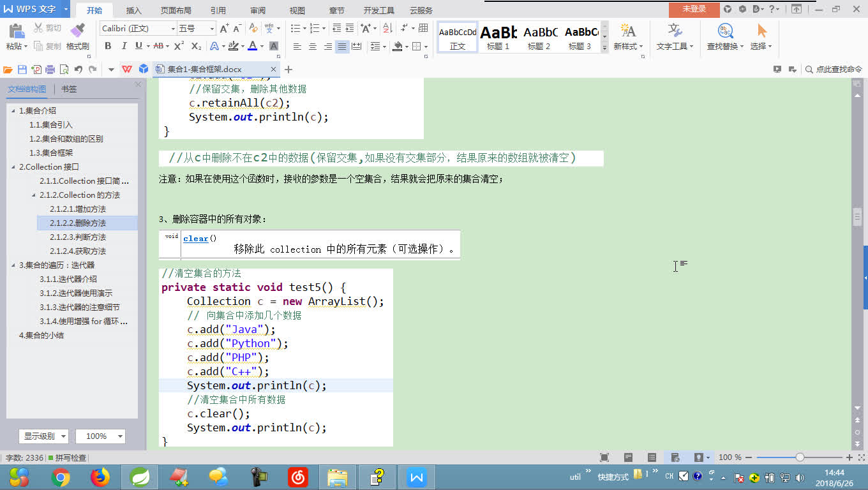
Task: Toggle character shading A icon
Action: (273, 46)
